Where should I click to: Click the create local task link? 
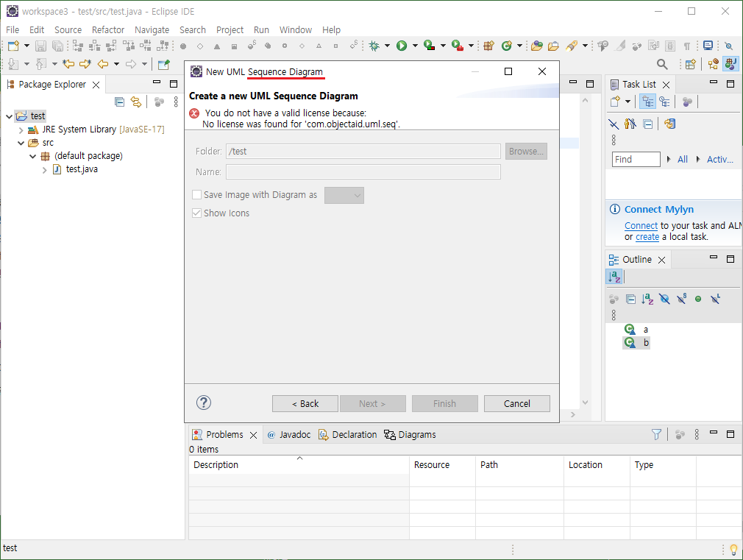click(647, 237)
